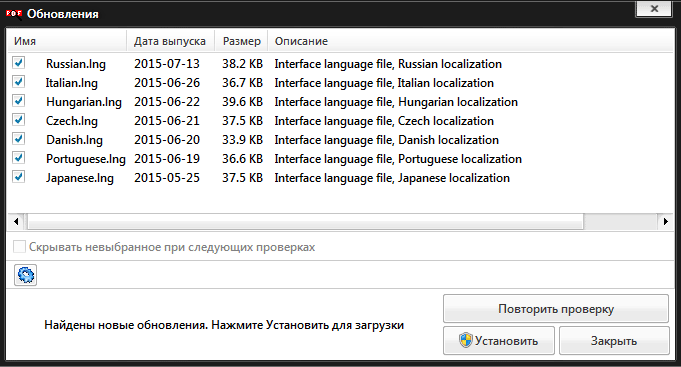The image size is (681, 367).
Task: Disable the Japanese.lng update checkbox
Action: pos(19,177)
